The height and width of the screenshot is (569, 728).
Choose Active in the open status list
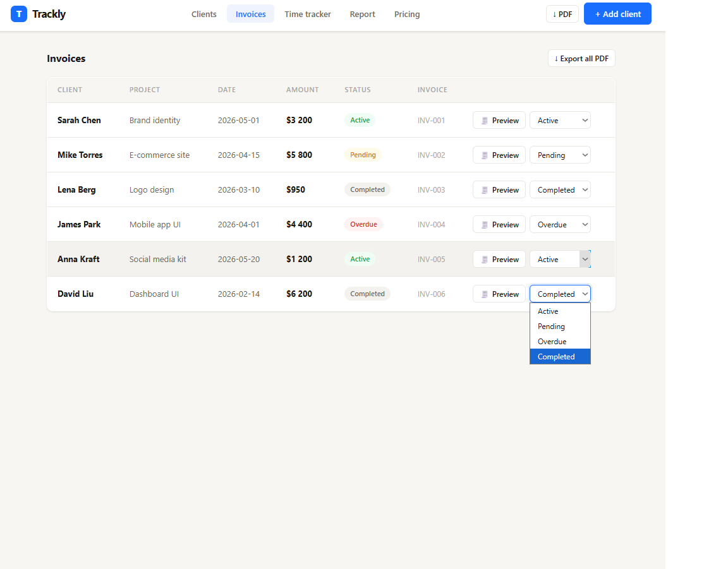(560, 311)
